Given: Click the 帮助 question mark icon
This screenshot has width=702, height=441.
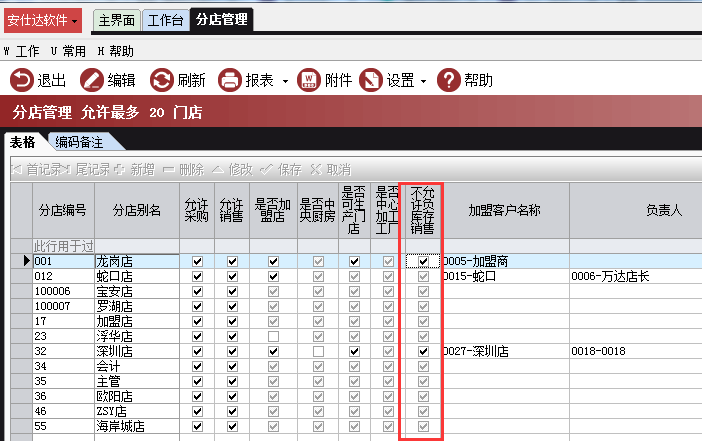Looking at the screenshot, I should [x=449, y=80].
